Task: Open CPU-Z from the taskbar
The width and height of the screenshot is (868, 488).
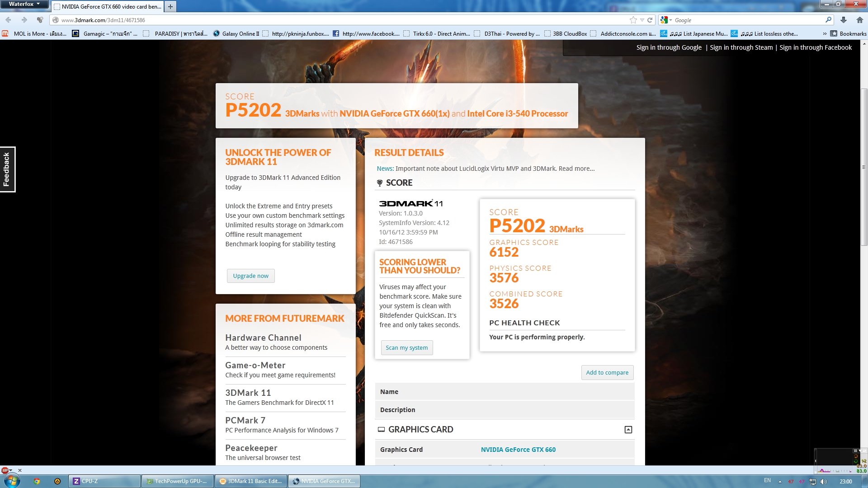Action: point(104,481)
